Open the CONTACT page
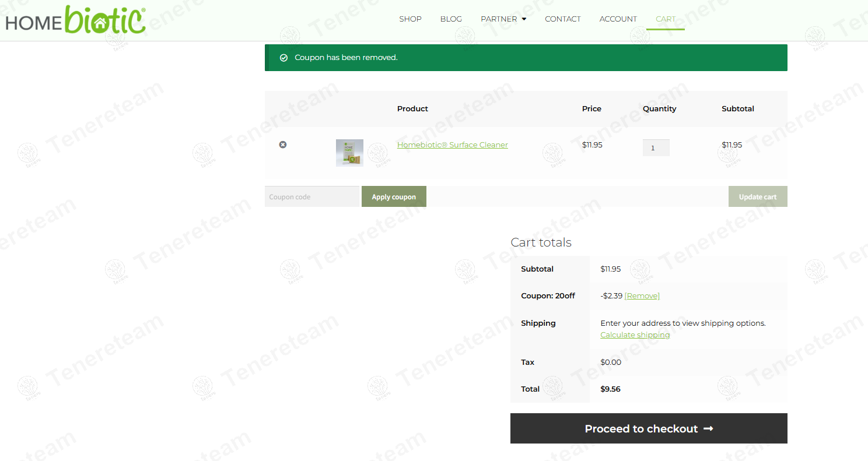868x461 pixels. [563, 19]
